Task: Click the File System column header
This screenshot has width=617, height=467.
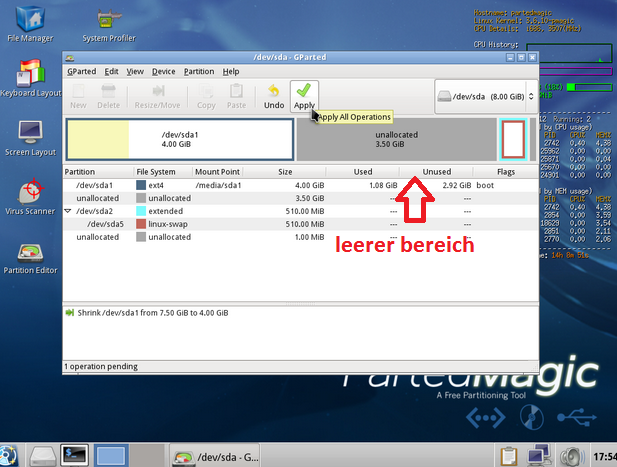Action: (x=163, y=172)
